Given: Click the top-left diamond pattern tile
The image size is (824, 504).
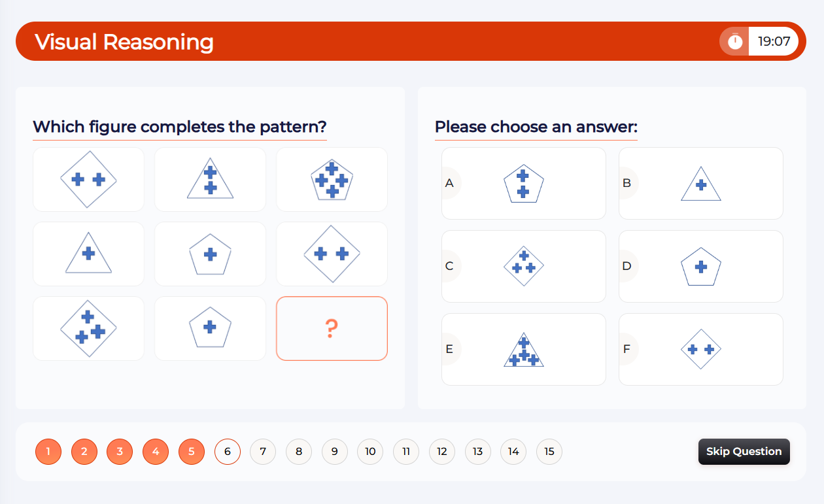Looking at the screenshot, I should 88,179.
